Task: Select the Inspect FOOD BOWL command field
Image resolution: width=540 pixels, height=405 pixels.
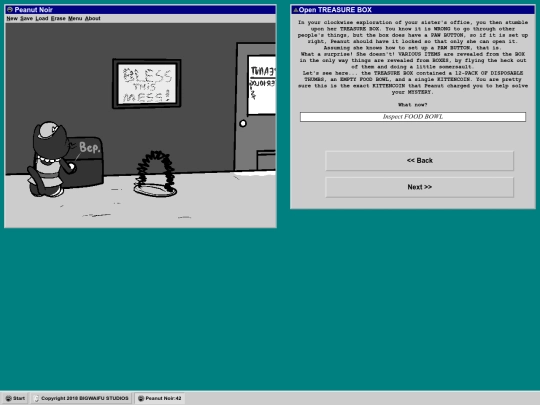Action: click(x=413, y=117)
